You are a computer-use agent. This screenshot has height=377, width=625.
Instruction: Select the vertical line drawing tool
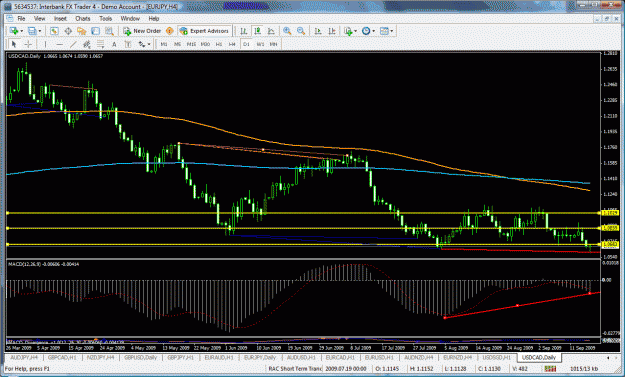[x=45, y=44]
